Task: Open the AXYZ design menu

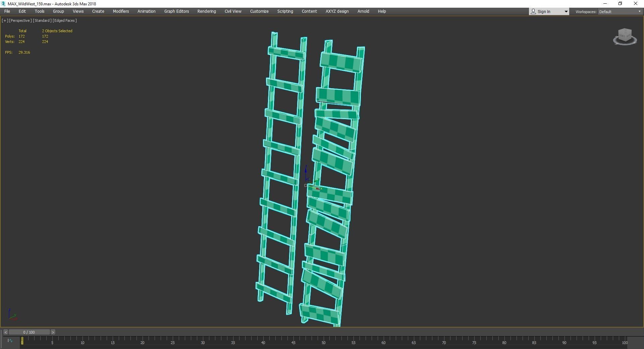Action: (337, 11)
